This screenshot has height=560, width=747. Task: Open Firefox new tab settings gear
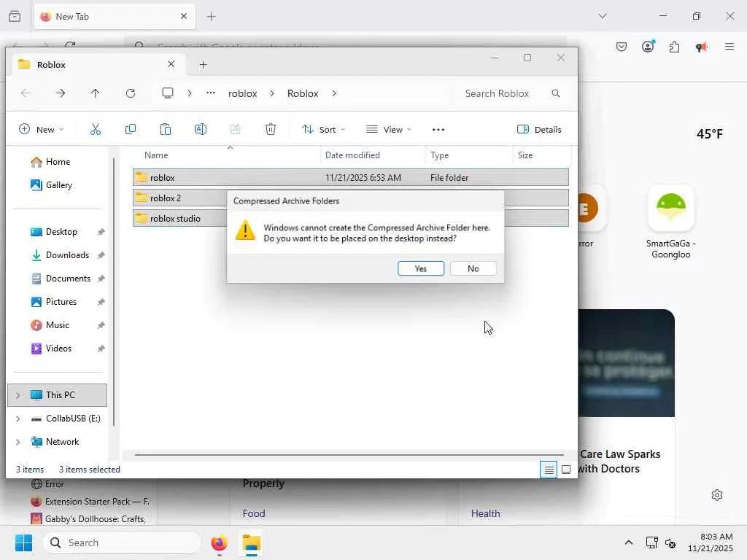tap(717, 495)
